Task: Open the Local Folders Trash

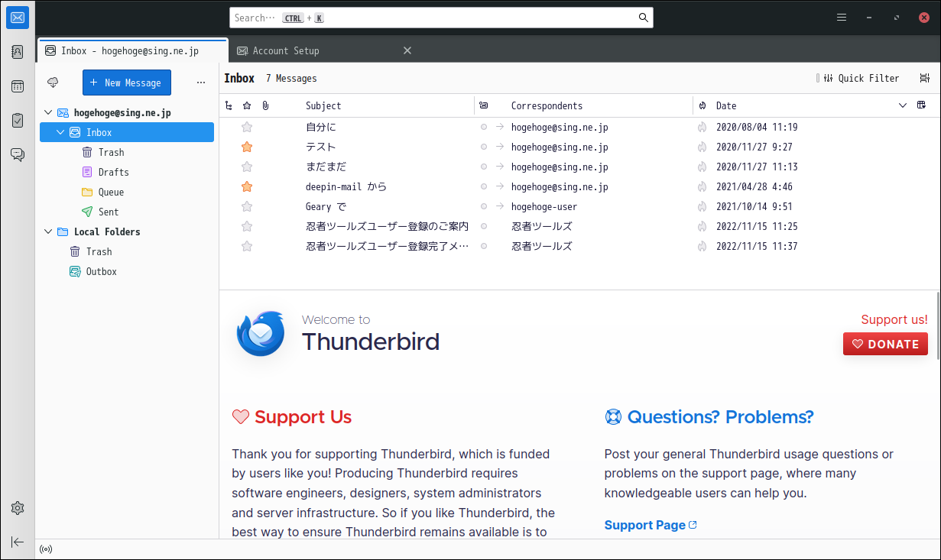Action: tap(99, 251)
